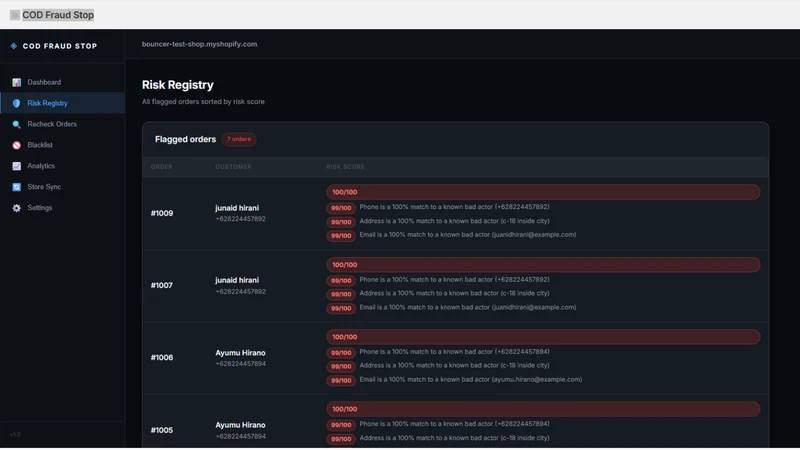Click phone number under Ayumu Hirano in #1006
Viewport: 800px width, 450px height.
(240, 364)
